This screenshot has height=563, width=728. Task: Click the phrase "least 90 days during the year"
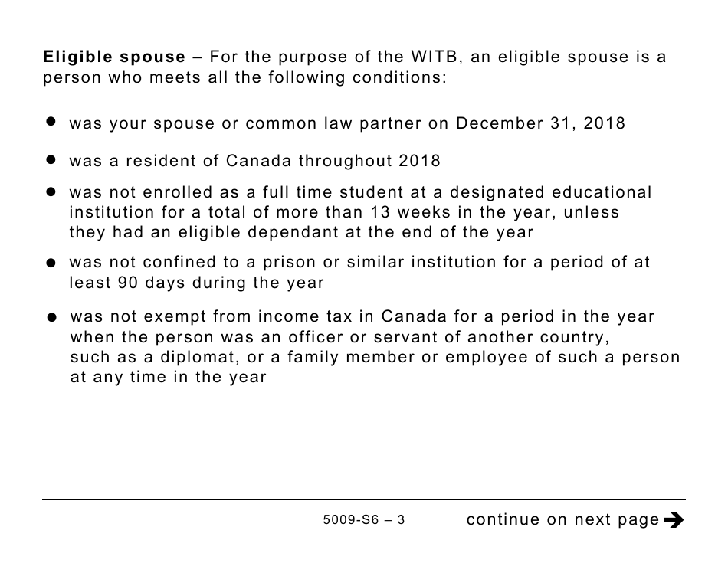(x=196, y=283)
